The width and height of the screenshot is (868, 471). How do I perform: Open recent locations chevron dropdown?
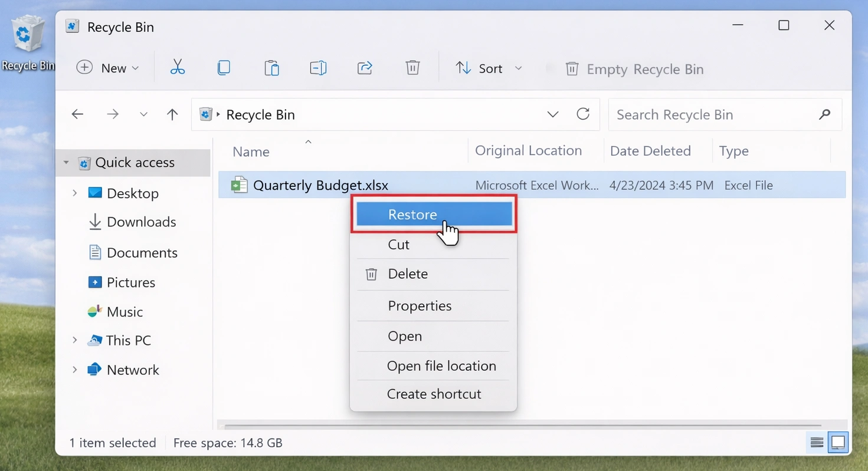tap(143, 114)
